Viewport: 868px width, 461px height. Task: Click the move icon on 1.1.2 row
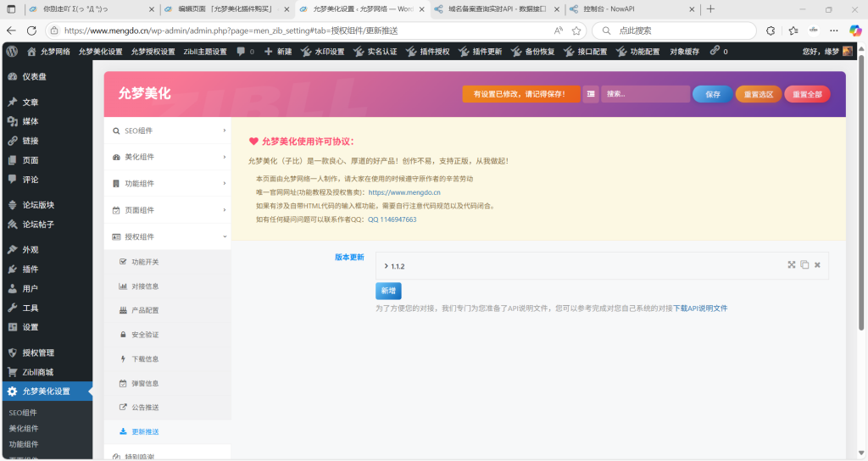point(792,265)
